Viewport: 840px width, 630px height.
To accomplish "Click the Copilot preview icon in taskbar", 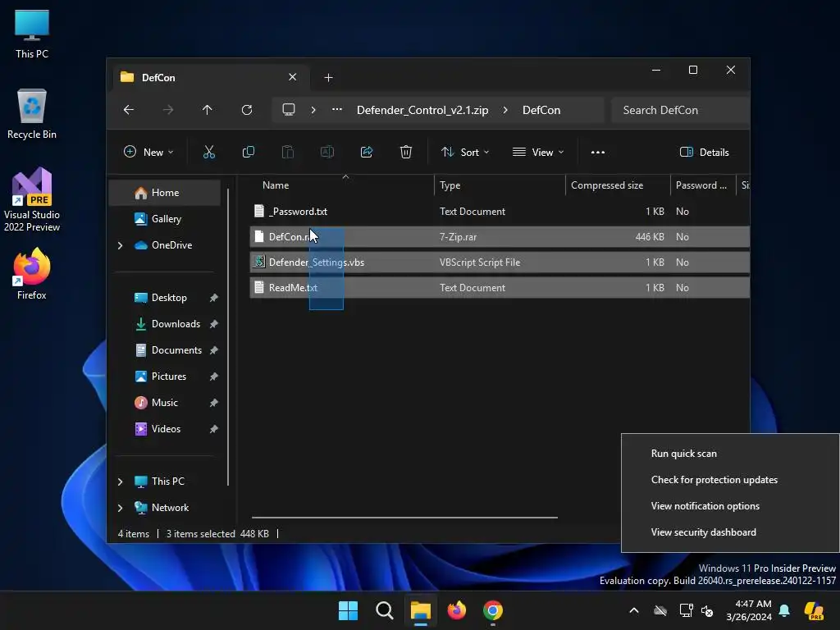I will click(815, 610).
